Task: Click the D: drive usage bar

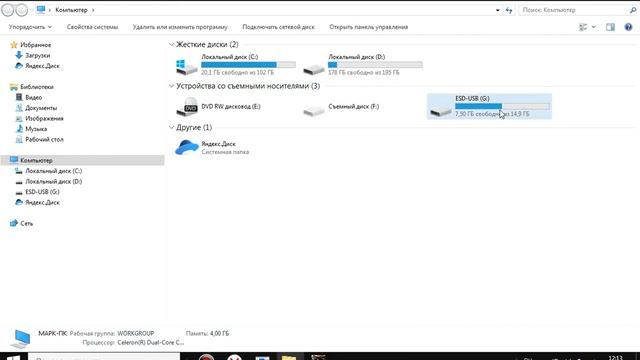Action: pyautogui.click(x=375, y=64)
